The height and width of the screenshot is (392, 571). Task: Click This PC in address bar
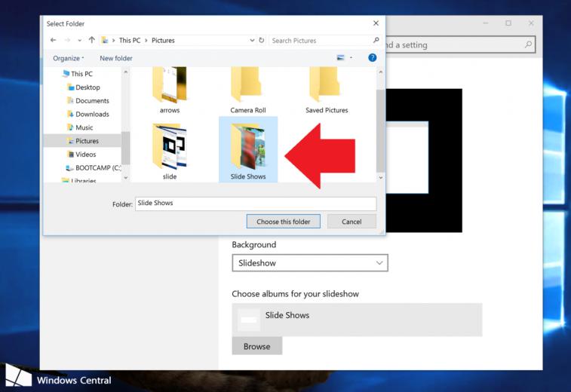tap(130, 41)
